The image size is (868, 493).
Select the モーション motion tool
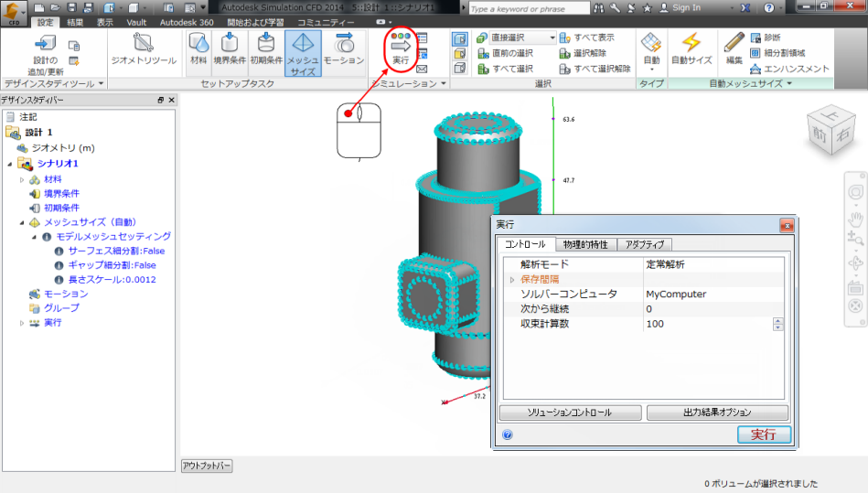tap(344, 49)
